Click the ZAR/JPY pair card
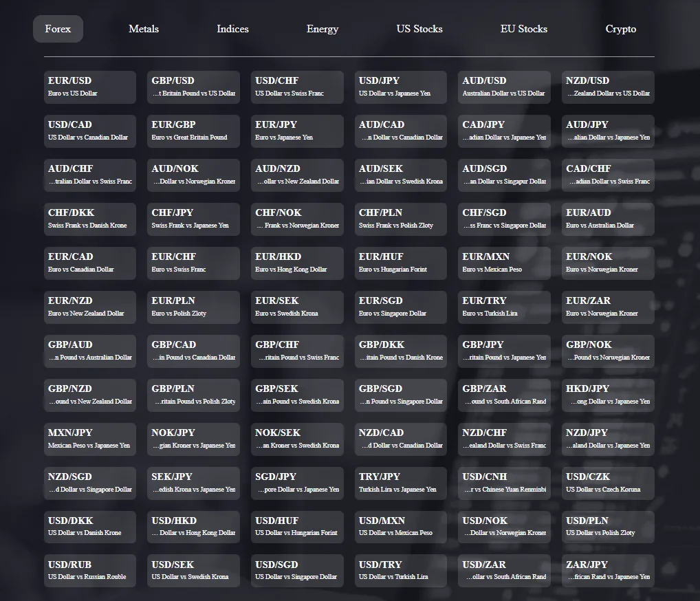Screen dimensions: 700x601 [608, 571]
